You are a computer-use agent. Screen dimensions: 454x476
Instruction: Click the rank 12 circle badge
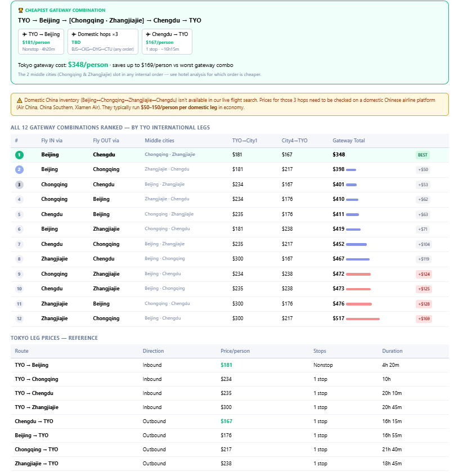[x=19, y=318]
